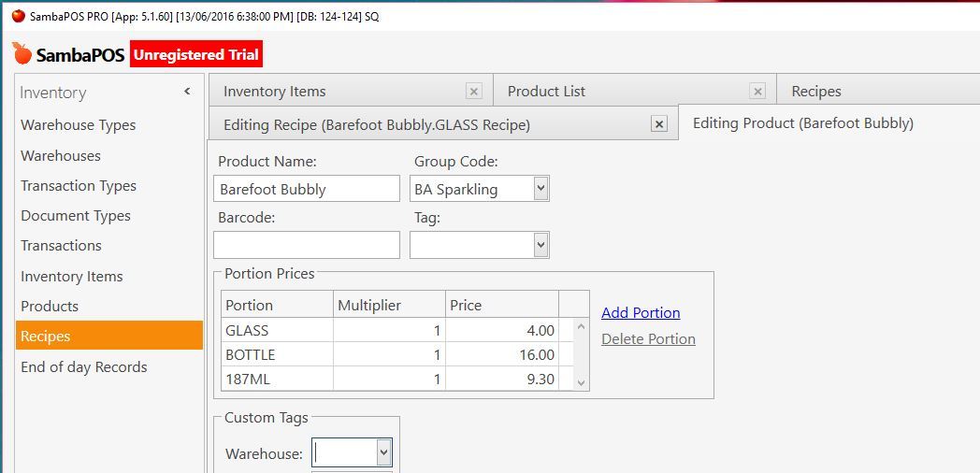The image size is (980, 473).
Task: Open Document Types in the sidebar
Action: (x=76, y=216)
